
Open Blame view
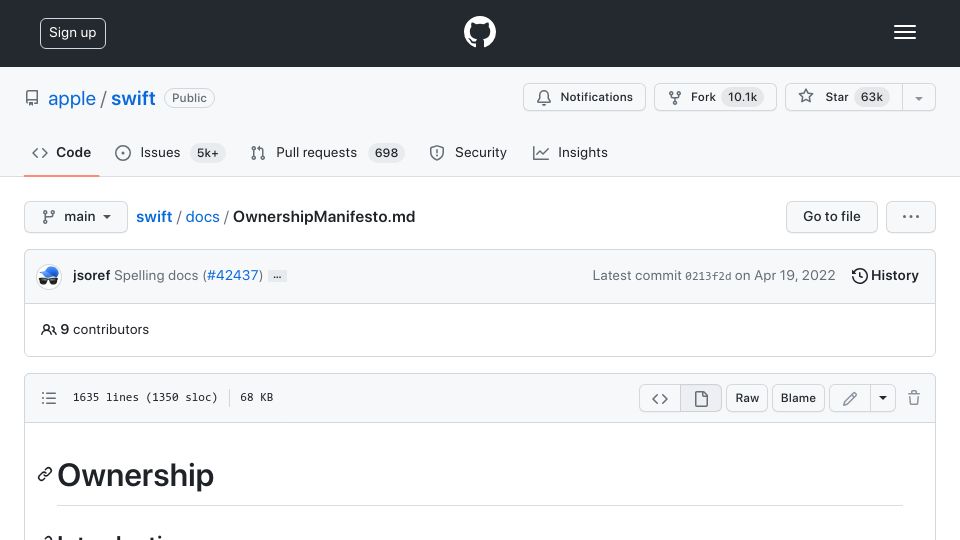pos(798,398)
